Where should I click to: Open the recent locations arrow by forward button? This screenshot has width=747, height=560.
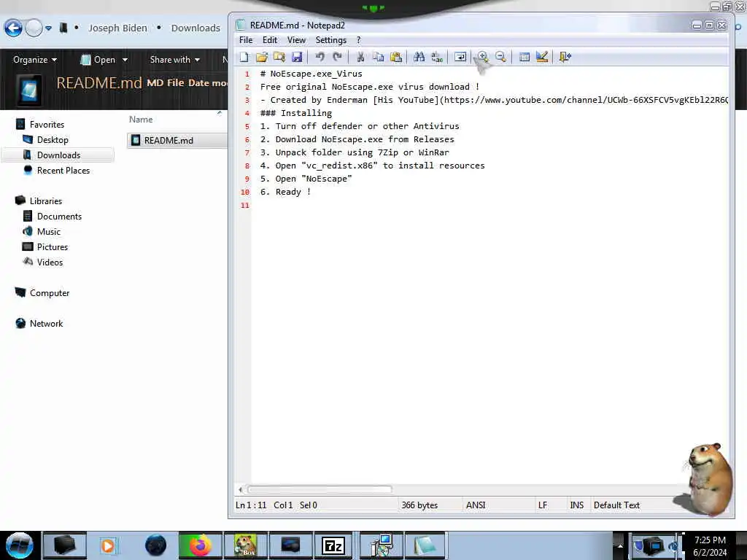click(49, 28)
